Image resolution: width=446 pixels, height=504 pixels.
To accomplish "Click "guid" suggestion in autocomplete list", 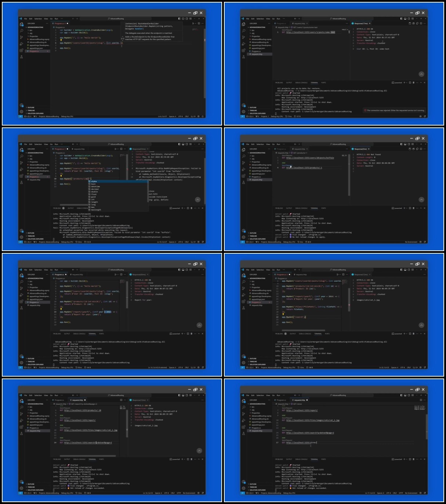I will (x=93, y=197).
